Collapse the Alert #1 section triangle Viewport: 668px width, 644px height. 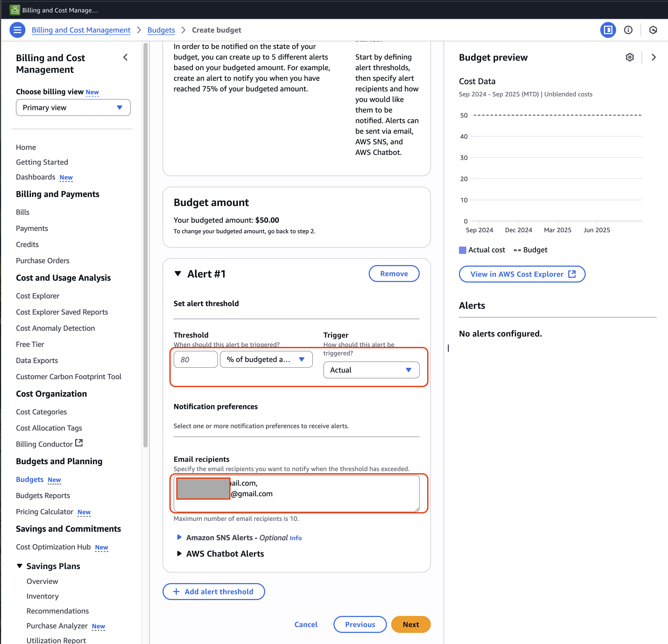(178, 274)
